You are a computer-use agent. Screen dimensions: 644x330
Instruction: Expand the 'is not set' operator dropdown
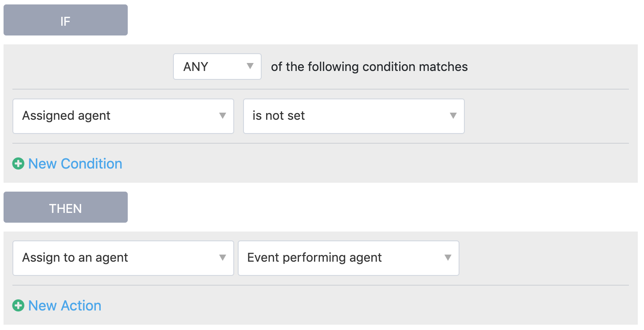353,116
